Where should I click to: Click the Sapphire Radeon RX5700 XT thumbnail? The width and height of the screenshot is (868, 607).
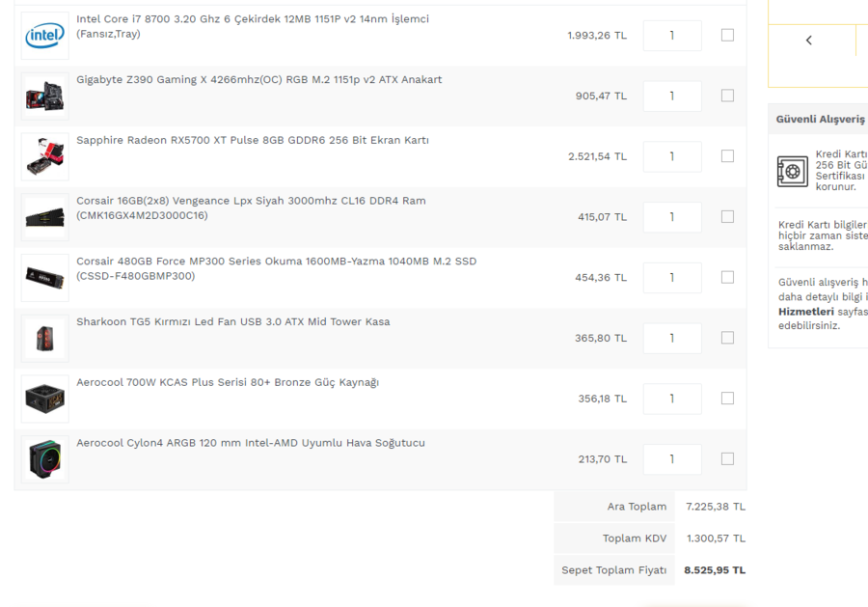44,156
